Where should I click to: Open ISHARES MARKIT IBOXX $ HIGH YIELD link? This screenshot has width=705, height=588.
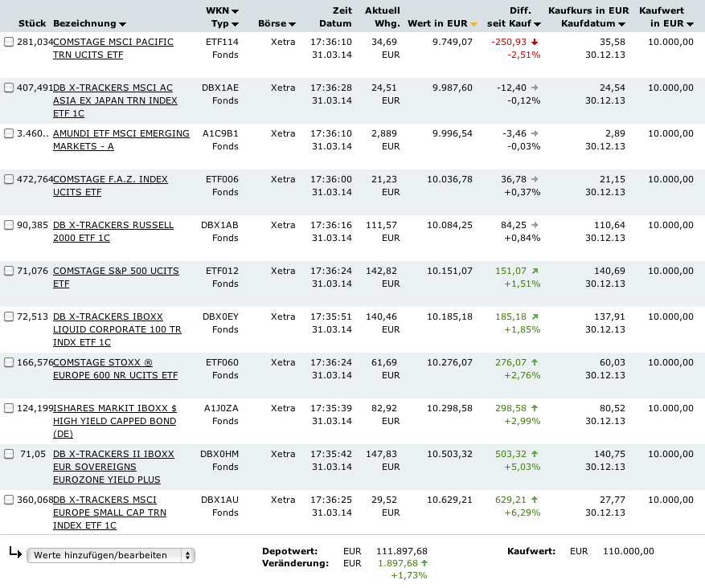coord(115,421)
